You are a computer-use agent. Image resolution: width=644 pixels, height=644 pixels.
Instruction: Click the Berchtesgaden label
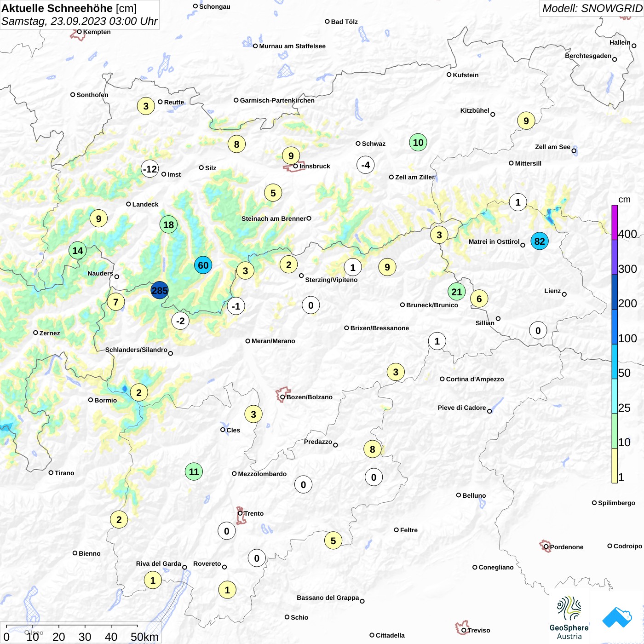pos(588,56)
